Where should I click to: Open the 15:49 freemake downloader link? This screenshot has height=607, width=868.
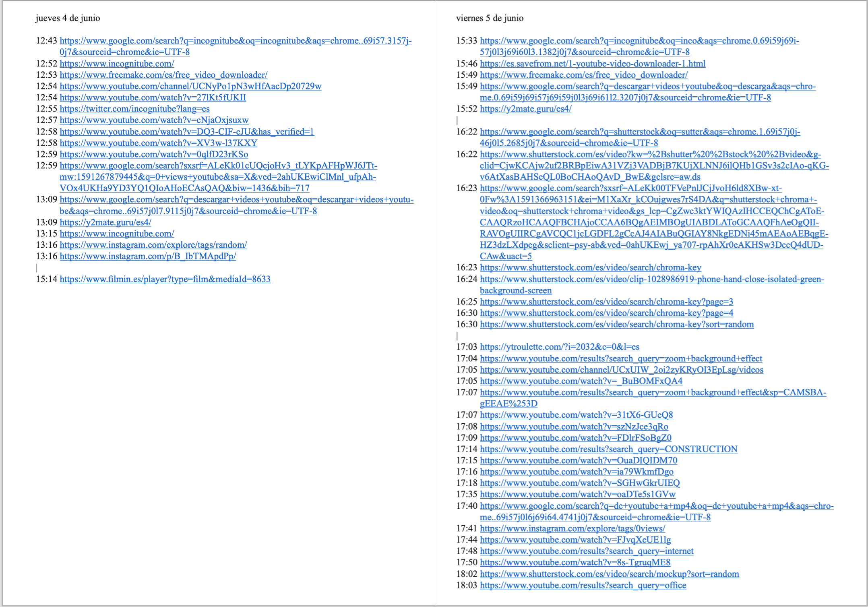click(x=584, y=75)
